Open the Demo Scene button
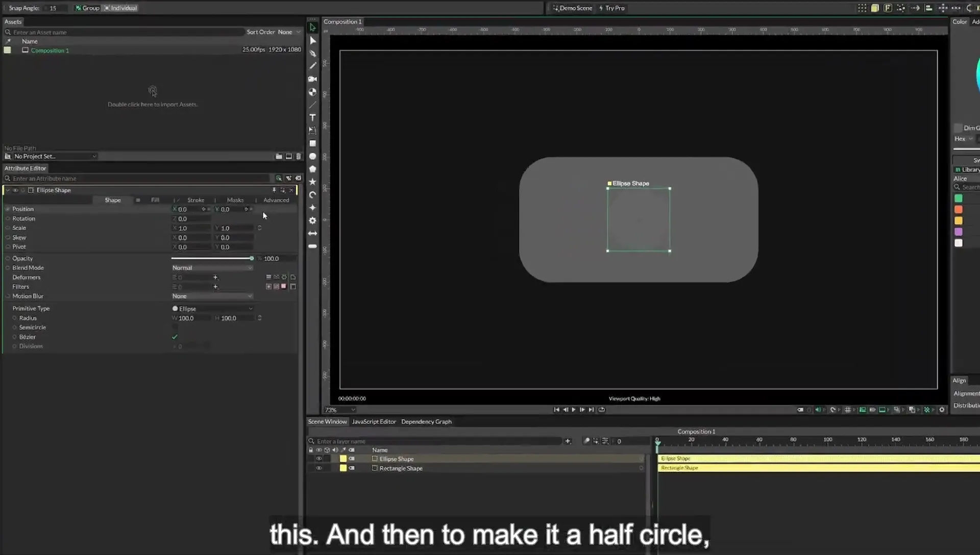 pos(572,8)
